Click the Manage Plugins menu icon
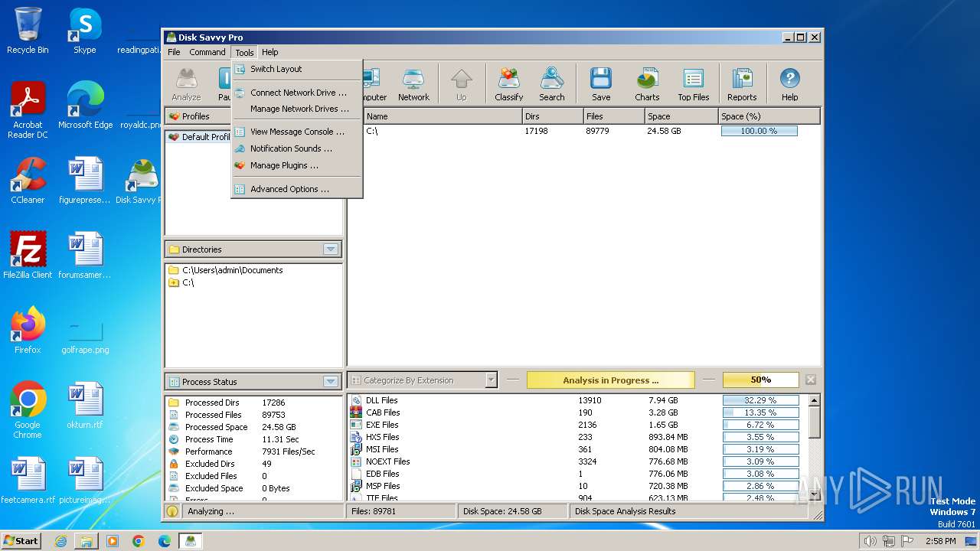Image resolution: width=980 pixels, height=551 pixels. coord(240,165)
